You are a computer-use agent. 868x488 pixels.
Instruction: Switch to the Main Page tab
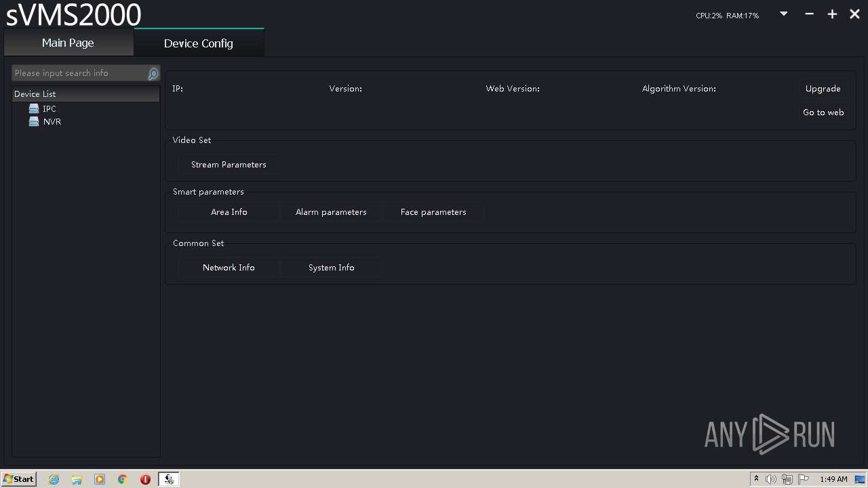[68, 43]
